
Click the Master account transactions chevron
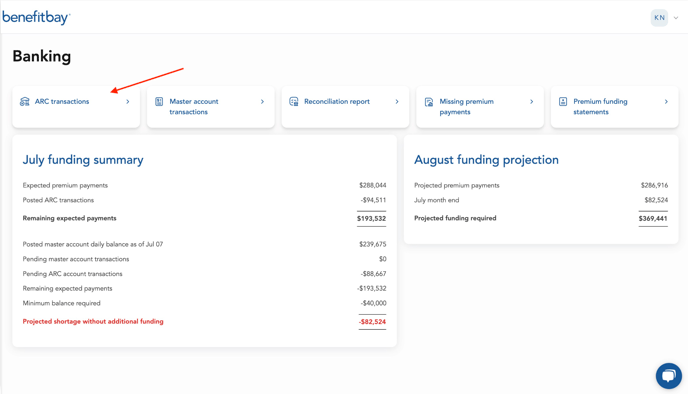coord(262,101)
